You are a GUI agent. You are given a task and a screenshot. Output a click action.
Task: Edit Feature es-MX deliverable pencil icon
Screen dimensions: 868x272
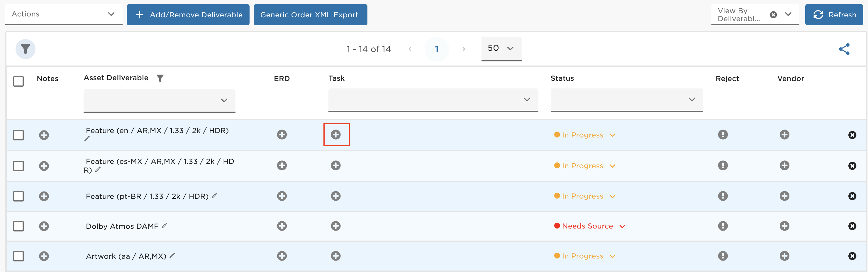98,169
